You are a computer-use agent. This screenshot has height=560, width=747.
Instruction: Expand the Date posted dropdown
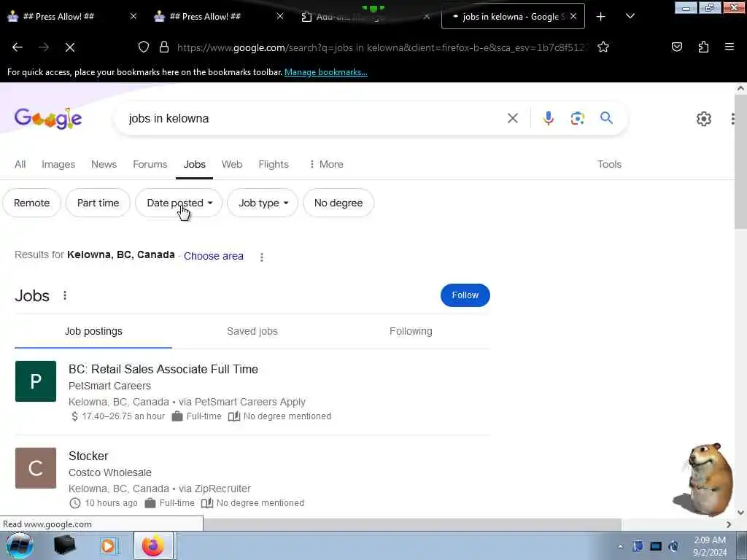179,203
